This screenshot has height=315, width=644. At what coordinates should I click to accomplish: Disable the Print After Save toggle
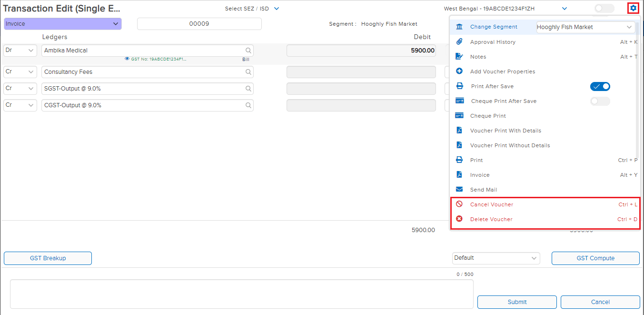pyautogui.click(x=600, y=86)
